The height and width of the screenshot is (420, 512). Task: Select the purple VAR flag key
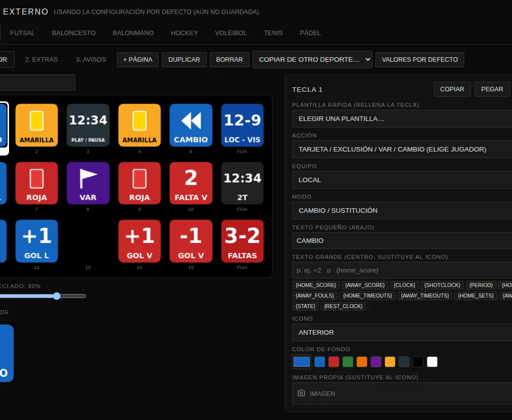88,183
